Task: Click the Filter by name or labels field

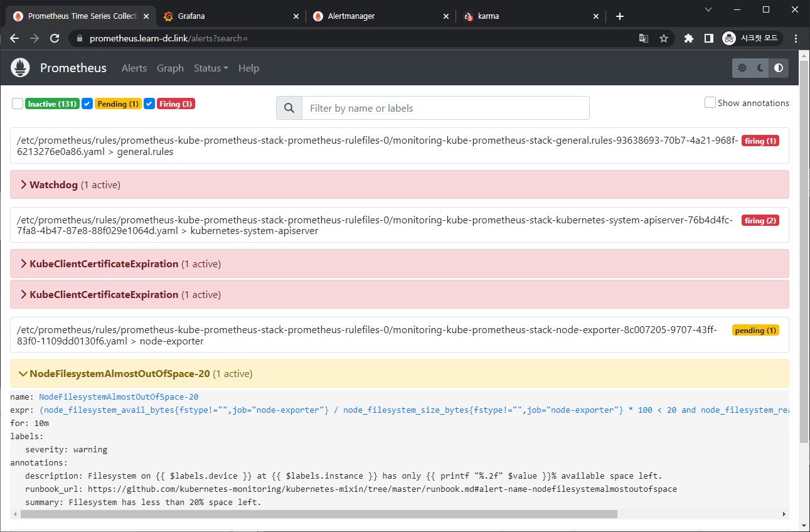Action: [x=445, y=108]
